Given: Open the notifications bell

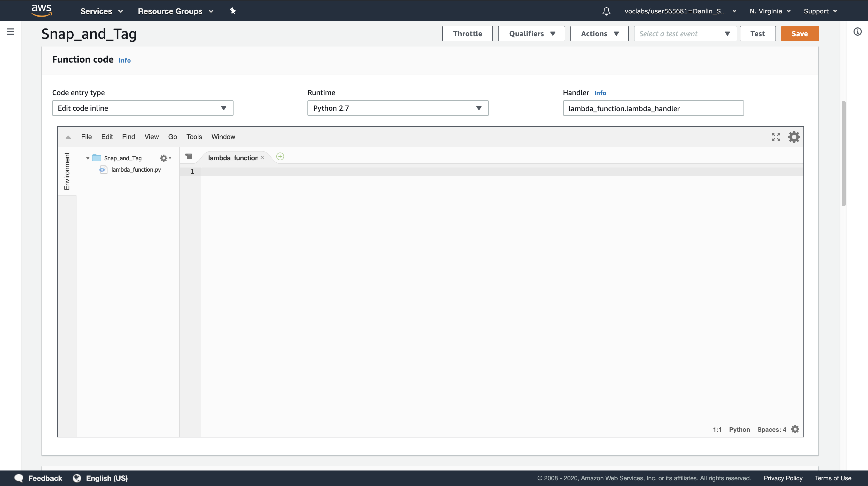Looking at the screenshot, I should [606, 11].
